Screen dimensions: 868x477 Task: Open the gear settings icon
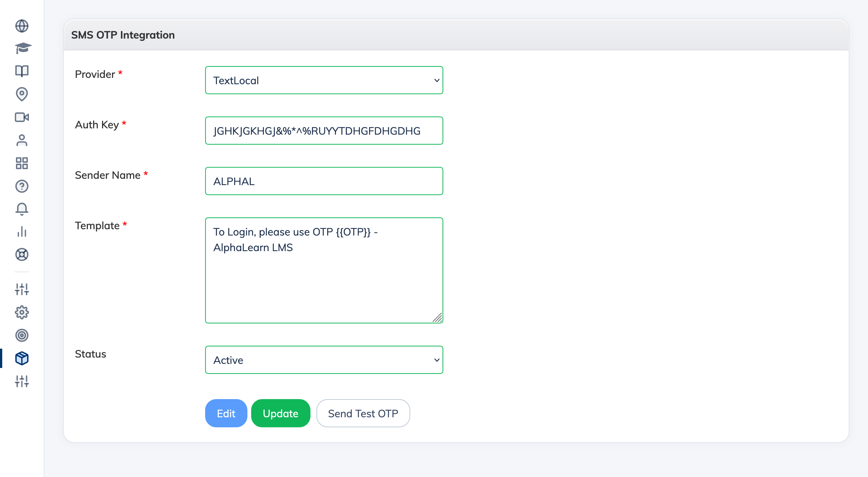(x=22, y=312)
